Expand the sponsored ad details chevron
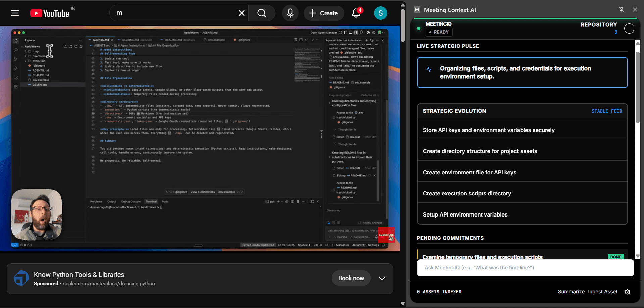Image resolution: width=644 pixels, height=308 pixels. pos(382,278)
